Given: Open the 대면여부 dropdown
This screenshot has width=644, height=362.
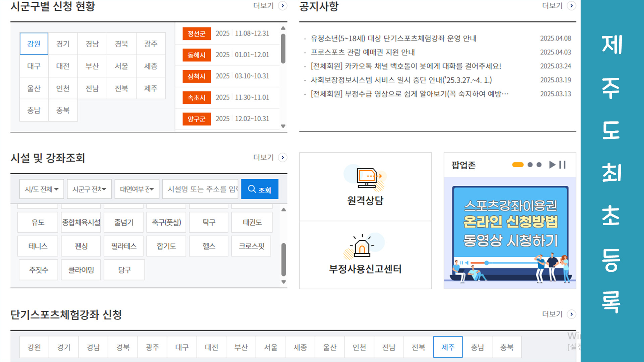Looking at the screenshot, I should 137,189.
